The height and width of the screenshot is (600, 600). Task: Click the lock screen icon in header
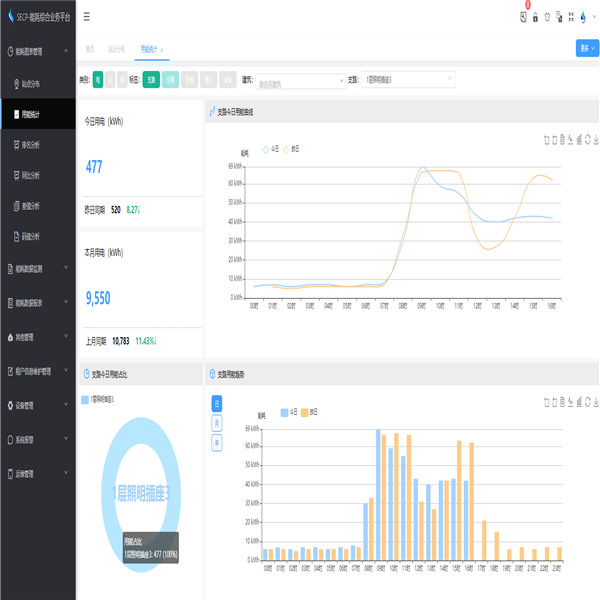point(535,17)
